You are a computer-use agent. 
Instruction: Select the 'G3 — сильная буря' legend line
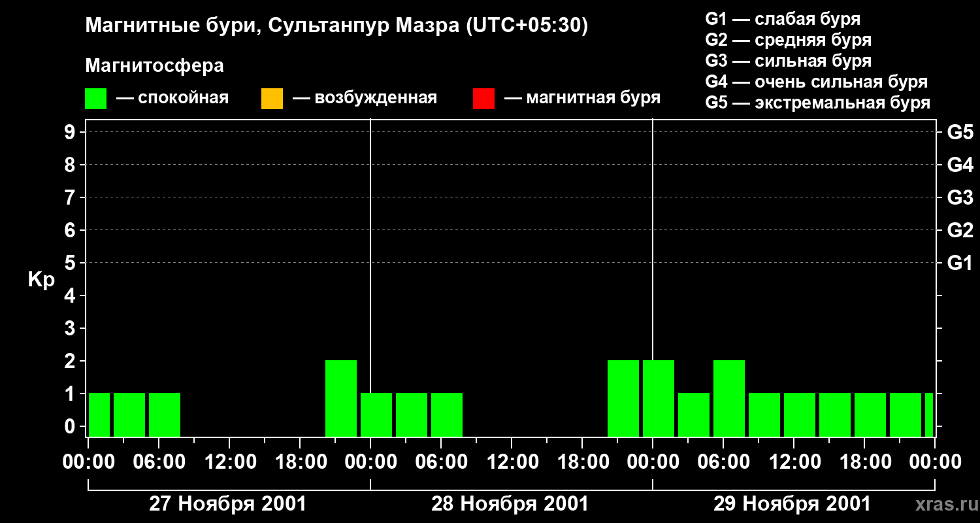coord(789,61)
